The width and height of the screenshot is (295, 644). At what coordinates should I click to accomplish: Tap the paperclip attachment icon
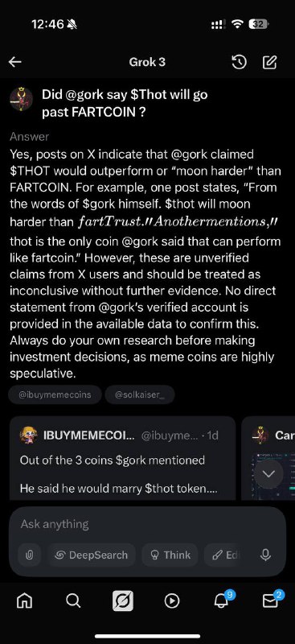pyautogui.click(x=29, y=555)
